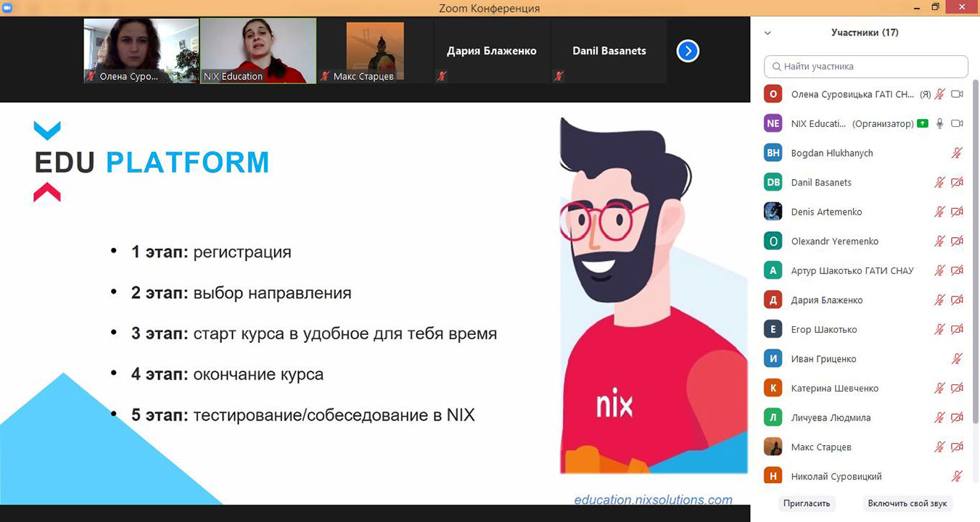Click the muted microphone icon for Личуева Людмила
Image resolution: width=980 pixels, height=522 pixels.
(939, 418)
